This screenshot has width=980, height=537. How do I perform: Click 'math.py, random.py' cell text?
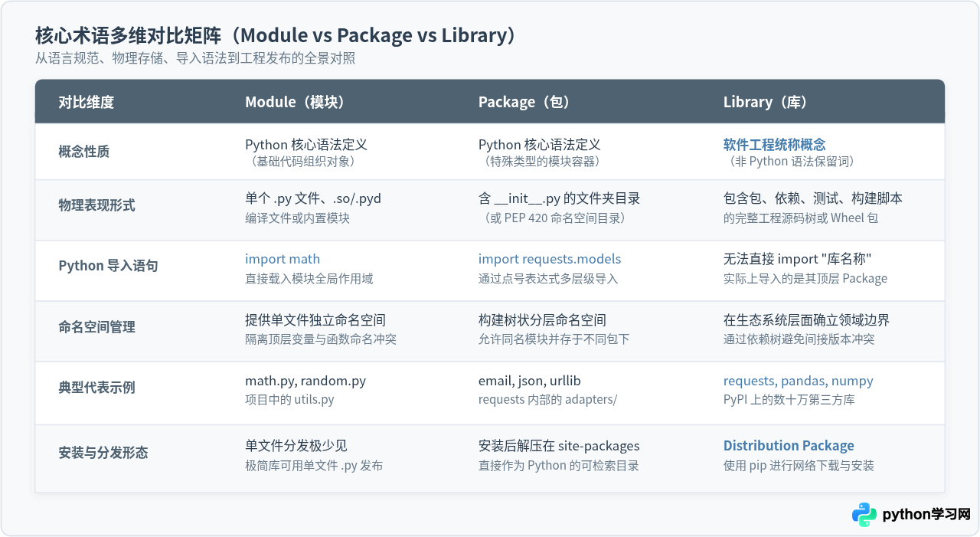305,381
